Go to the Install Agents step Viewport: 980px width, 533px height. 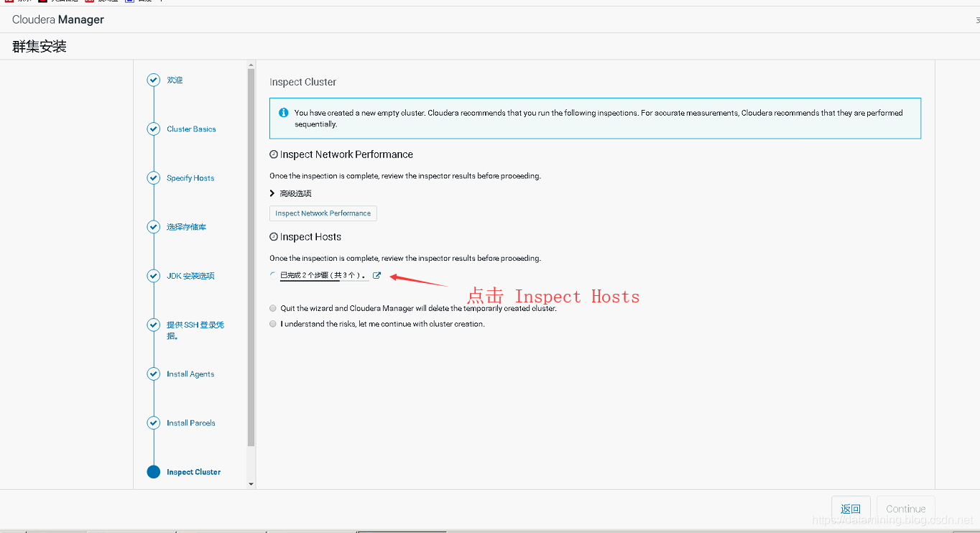click(190, 374)
